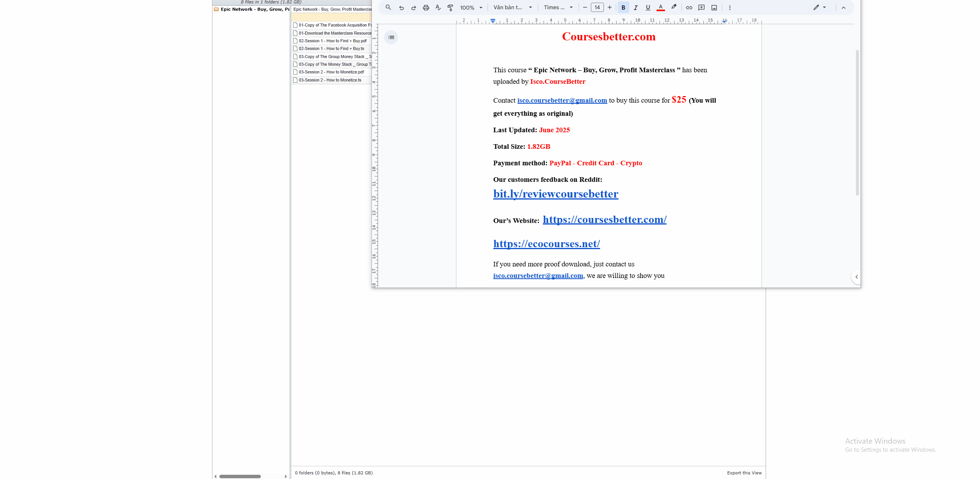Click the redo arrow icon

(x=413, y=7)
